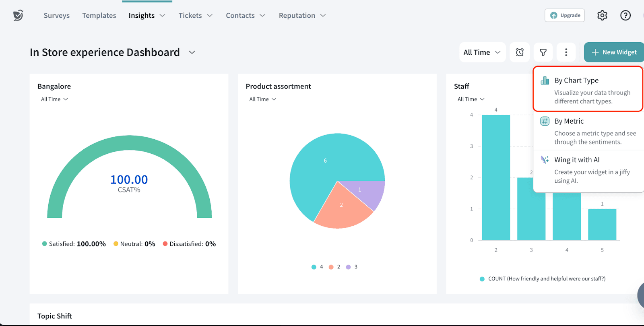Toggle the COUNT legend on Staff chart
The width and height of the screenshot is (644, 326).
[x=543, y=279]
